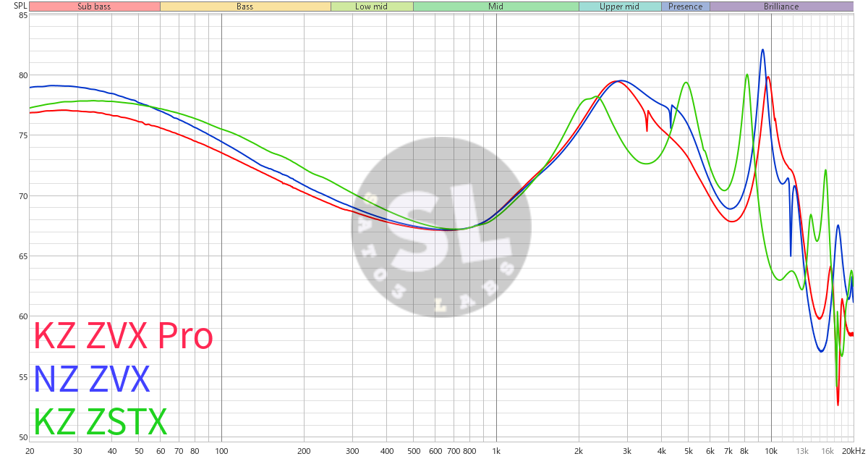868x459 pixels.
Task: Click the 50 dB axis value
Action: [x=22, y=437]
